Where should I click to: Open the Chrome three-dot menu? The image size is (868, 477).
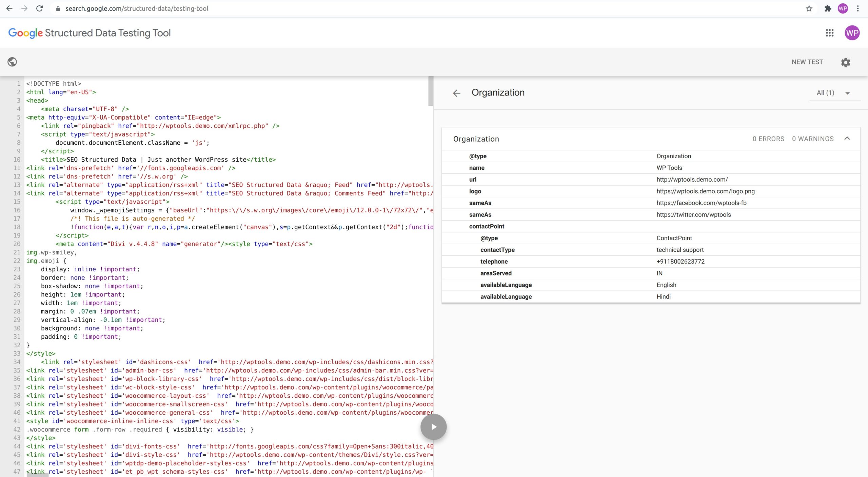coord(858,8)
